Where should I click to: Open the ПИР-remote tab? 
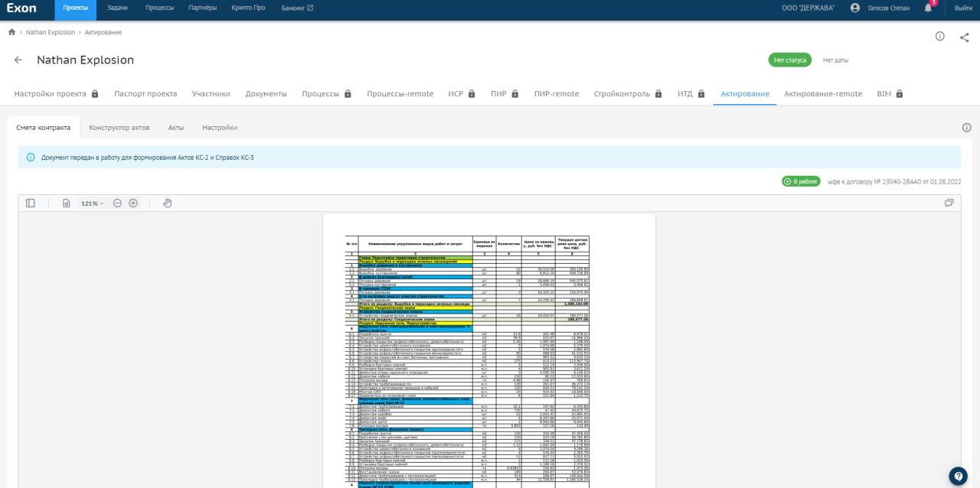pyautogui.click(x=556, y=94)
